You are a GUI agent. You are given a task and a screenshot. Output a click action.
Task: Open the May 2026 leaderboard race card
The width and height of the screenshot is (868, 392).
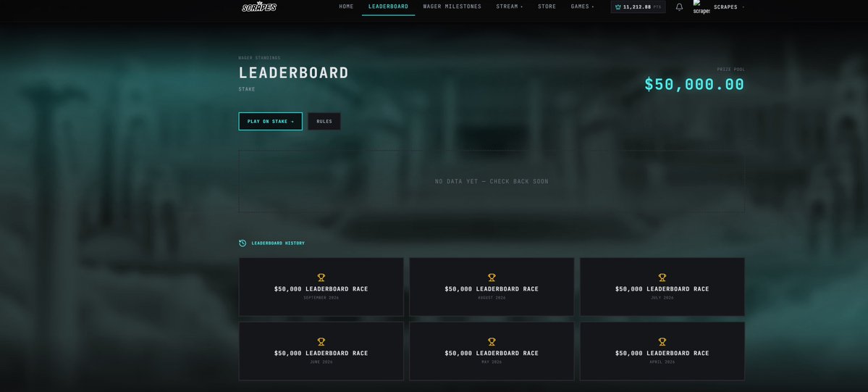pos(492,351)
